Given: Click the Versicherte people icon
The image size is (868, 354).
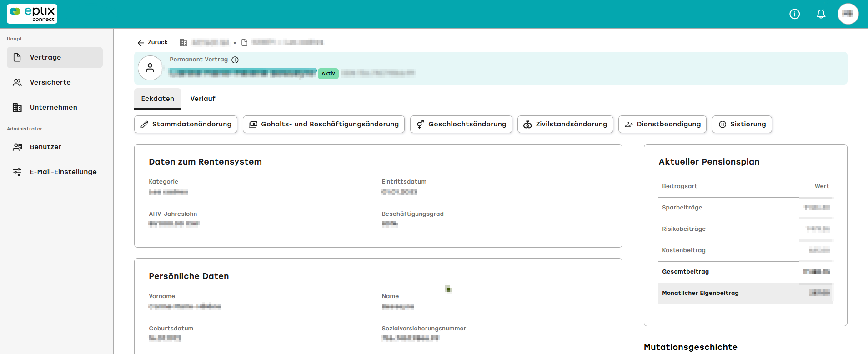Looking at the screenshot, I should coord(17,82).
